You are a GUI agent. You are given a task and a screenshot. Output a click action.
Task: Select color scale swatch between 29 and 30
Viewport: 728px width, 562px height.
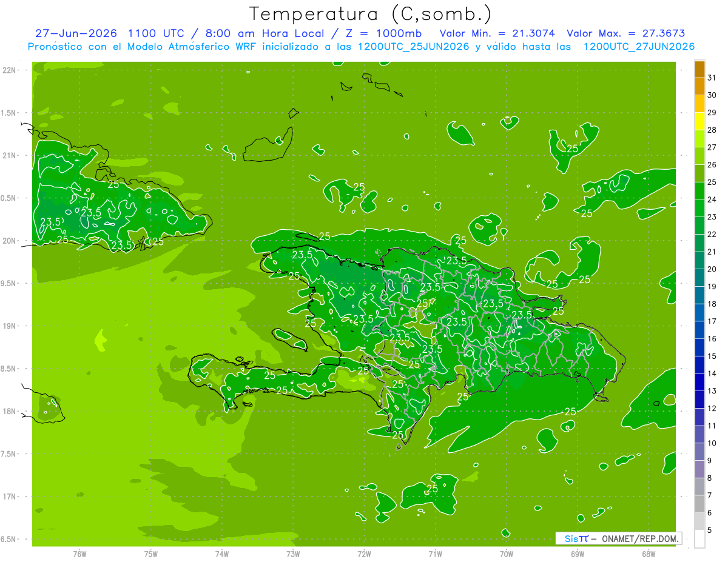click(699, 104)
